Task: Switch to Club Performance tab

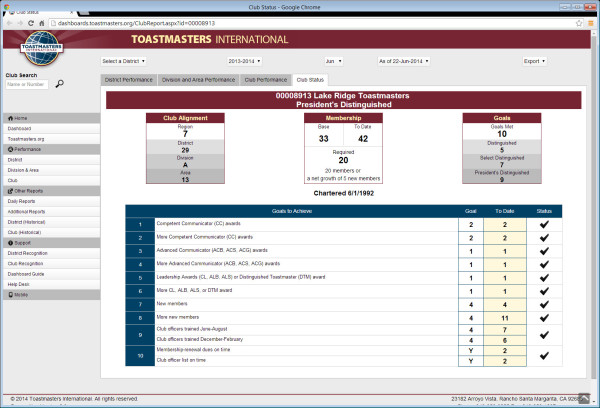Action: pos(266,80)
